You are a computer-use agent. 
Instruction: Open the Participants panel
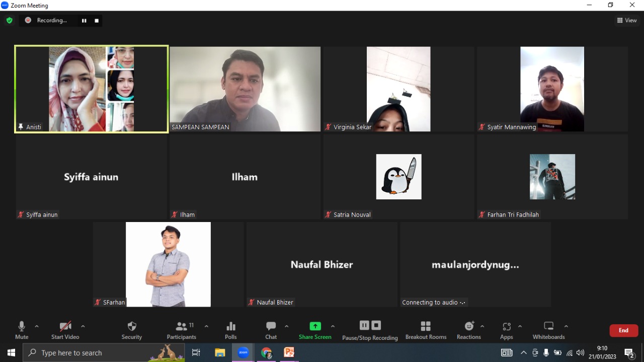(182, 330)
